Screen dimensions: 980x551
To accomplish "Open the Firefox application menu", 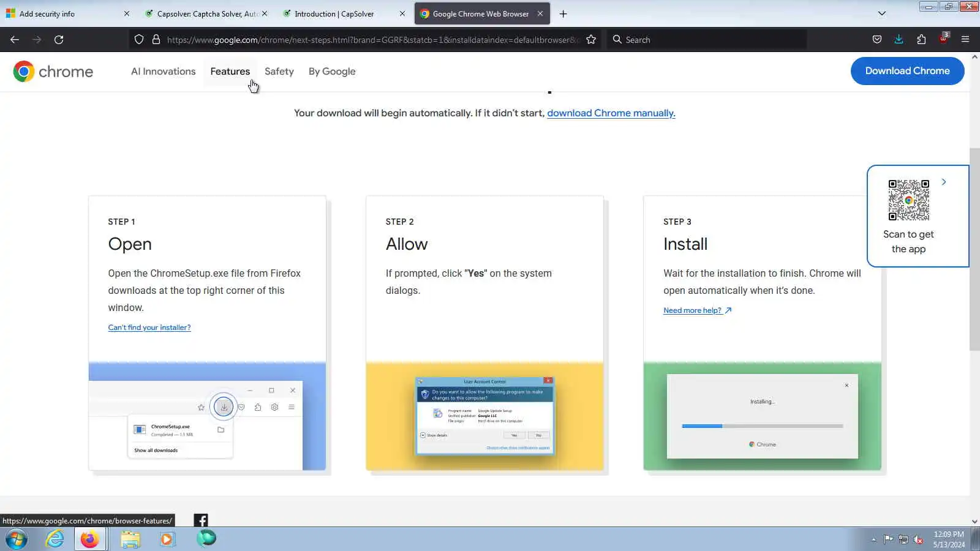I will point(965,40).
